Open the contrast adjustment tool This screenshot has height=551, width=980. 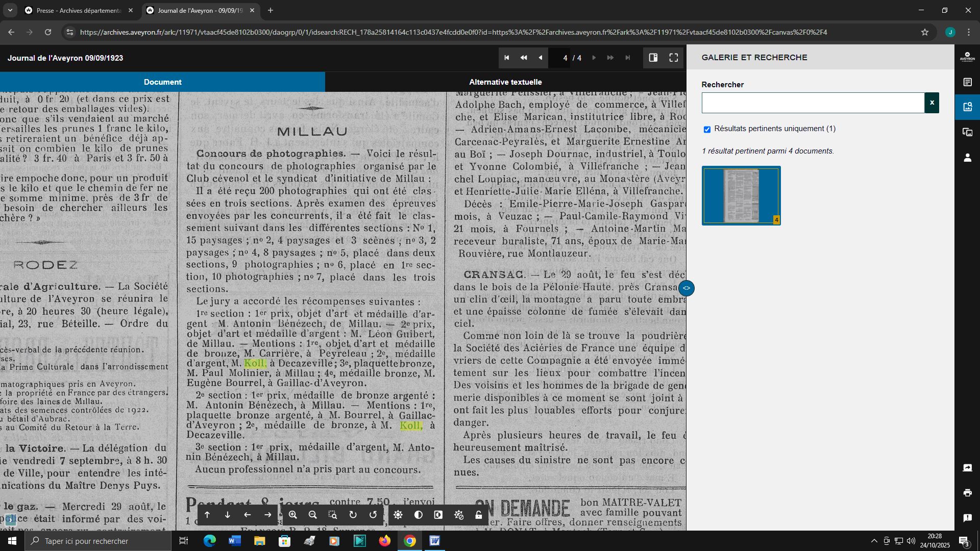(x=418, y=515)
